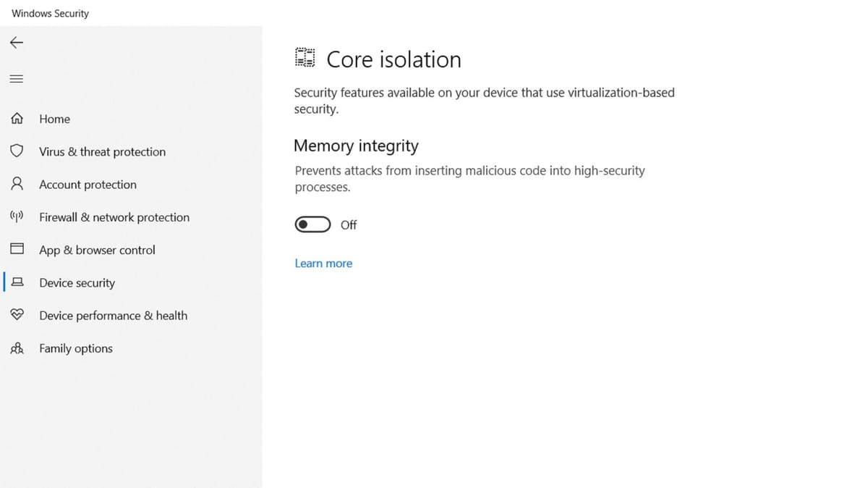Open Virus & threat protection text label
Screen dimensions: 868x488
pos(102,151)
